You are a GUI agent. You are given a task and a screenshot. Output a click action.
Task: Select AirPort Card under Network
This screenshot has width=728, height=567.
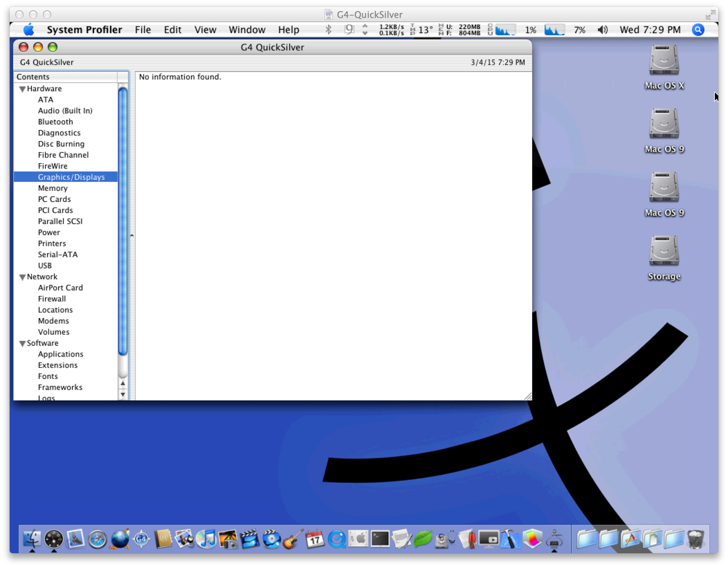click(60, 288)
